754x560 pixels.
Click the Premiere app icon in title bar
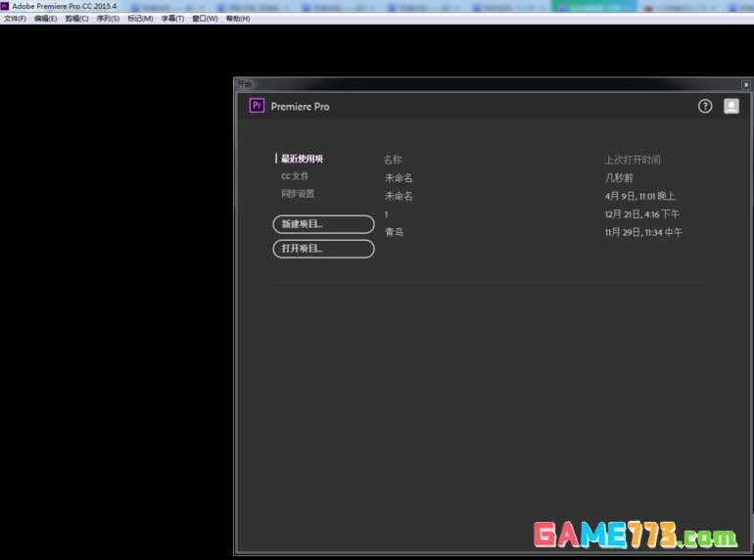click(x=5, y=6)
